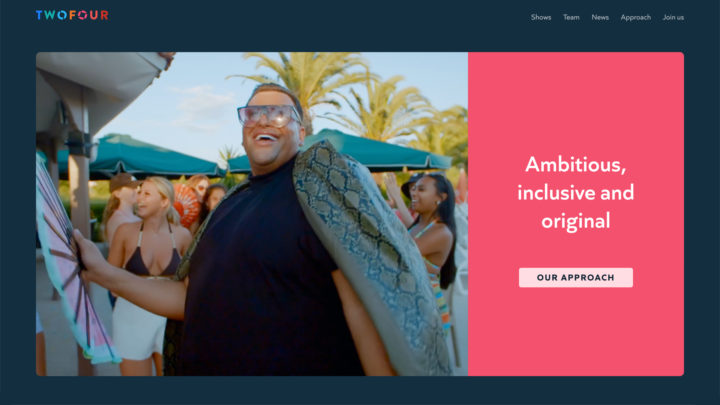Click the teal umbrella on the left
This screenshot has width=720, height=405.
pyautogui.click(x=138, y=156)
